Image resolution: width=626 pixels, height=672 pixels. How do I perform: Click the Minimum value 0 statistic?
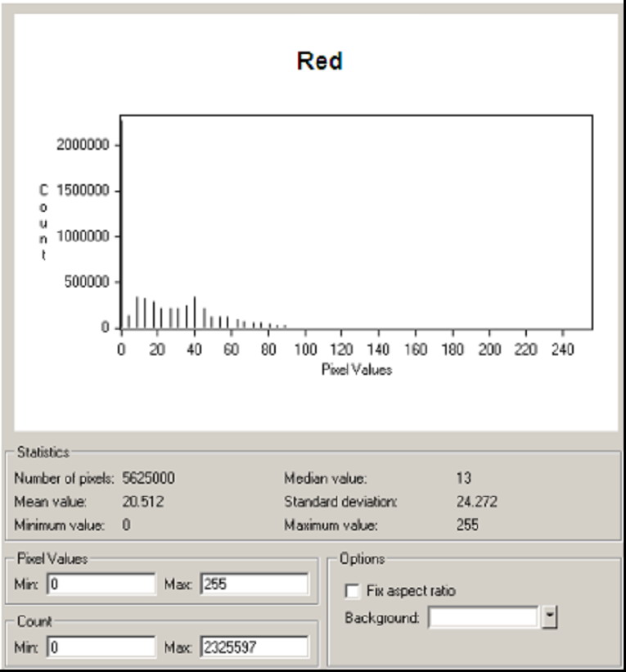(x=126, y=525)
